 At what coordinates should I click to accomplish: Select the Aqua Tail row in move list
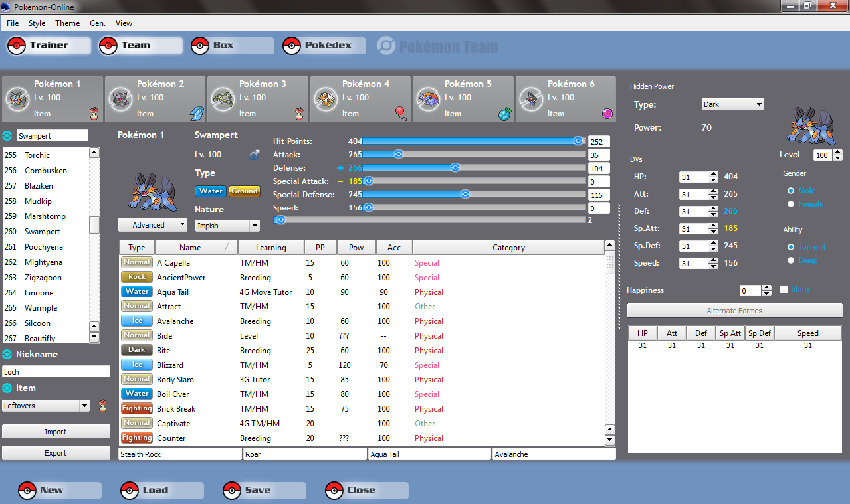click(362, 292)
